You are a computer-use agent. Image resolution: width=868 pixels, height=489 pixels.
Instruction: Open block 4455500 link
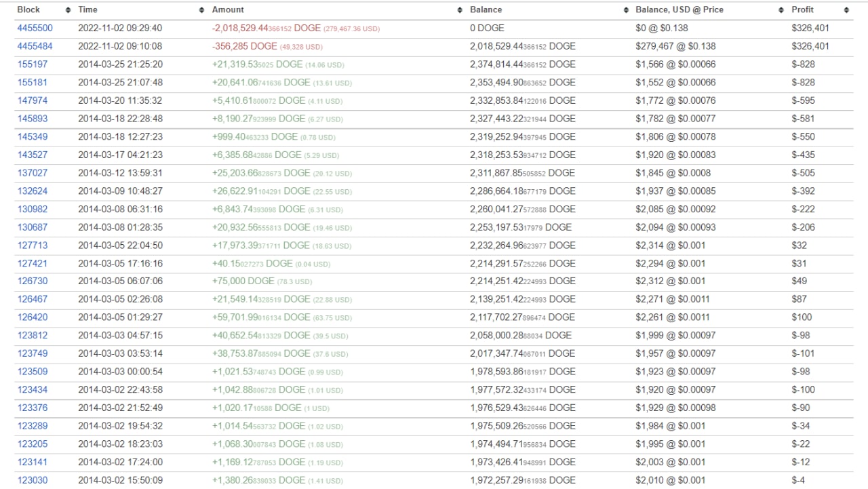click(x=35, y=28)
